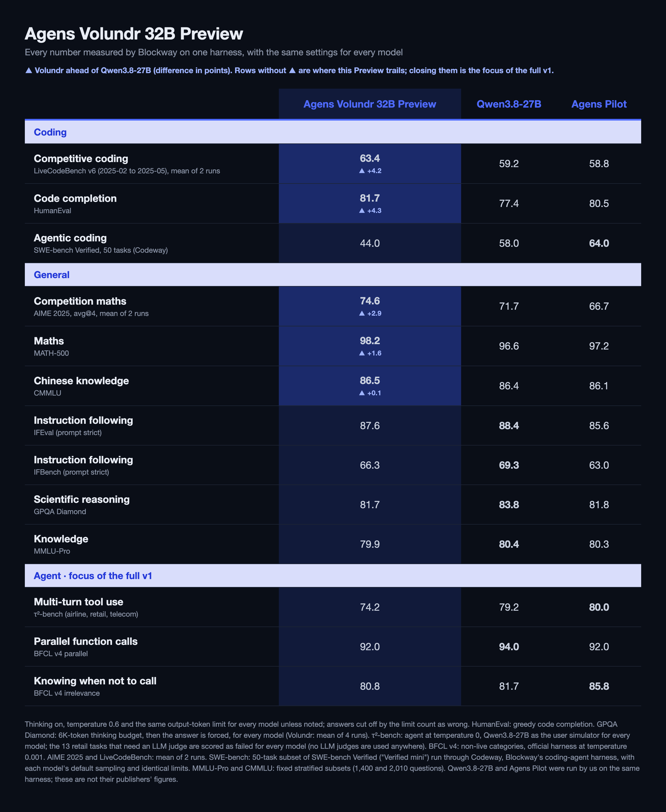Select the "Agens Volundr 32B Preview" column header
Viewport: 666px width, 812px height.
point(369,104)
